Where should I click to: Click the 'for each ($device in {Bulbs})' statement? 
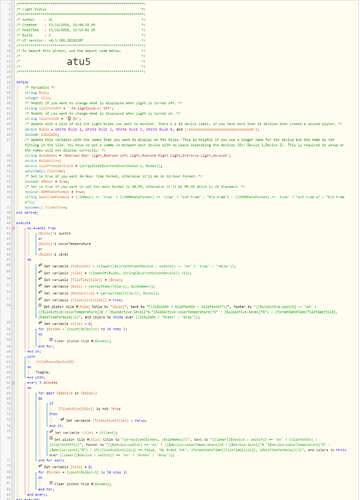68,393
